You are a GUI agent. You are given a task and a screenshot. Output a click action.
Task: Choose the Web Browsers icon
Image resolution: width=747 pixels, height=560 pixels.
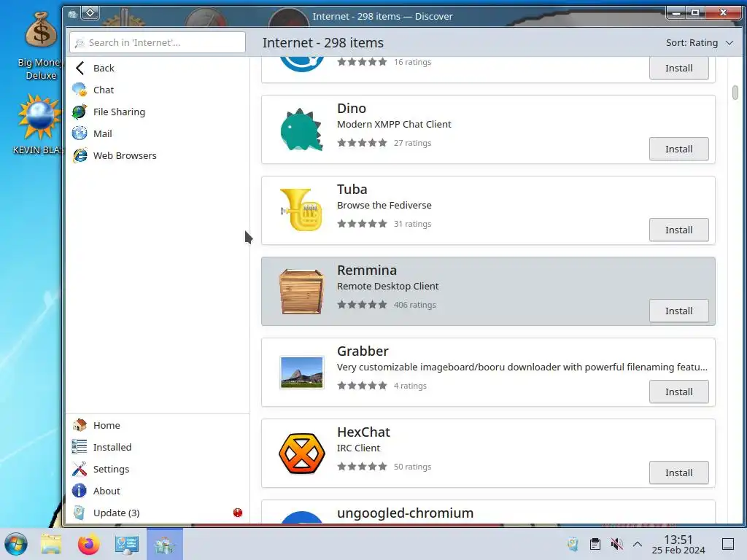80,155
